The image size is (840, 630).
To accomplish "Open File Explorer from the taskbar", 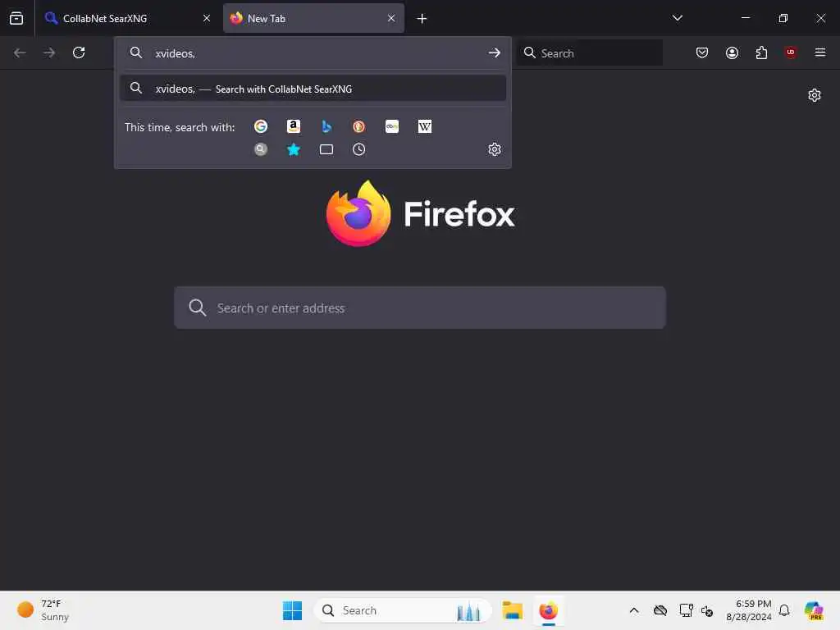I will [513, 610].
